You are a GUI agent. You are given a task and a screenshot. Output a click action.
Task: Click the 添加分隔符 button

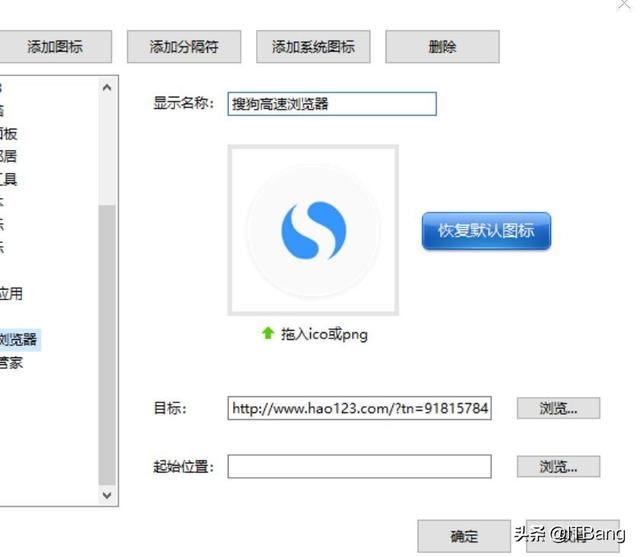pos(184,47)
